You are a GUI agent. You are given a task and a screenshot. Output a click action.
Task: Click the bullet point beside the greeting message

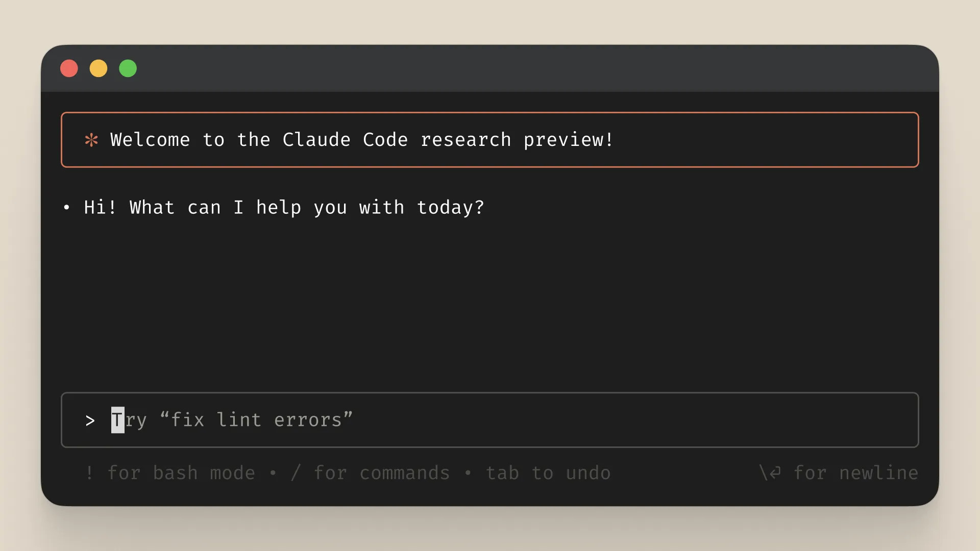click(67, 207)
